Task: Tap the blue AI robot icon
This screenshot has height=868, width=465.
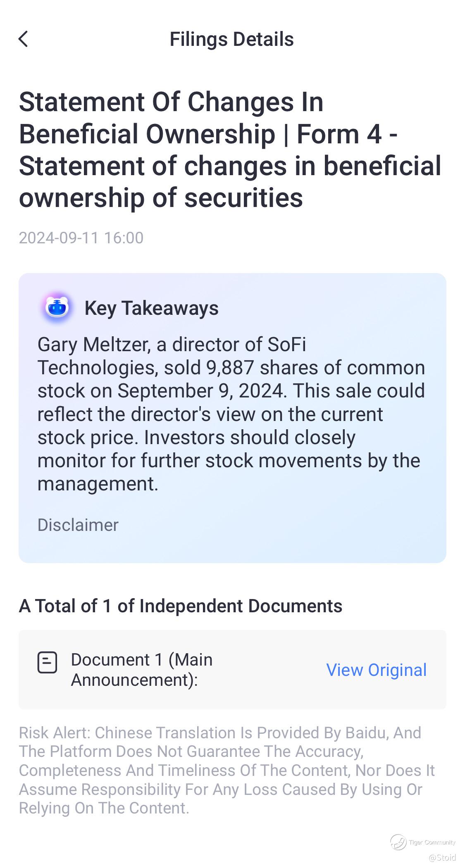Action: [57, 308]
